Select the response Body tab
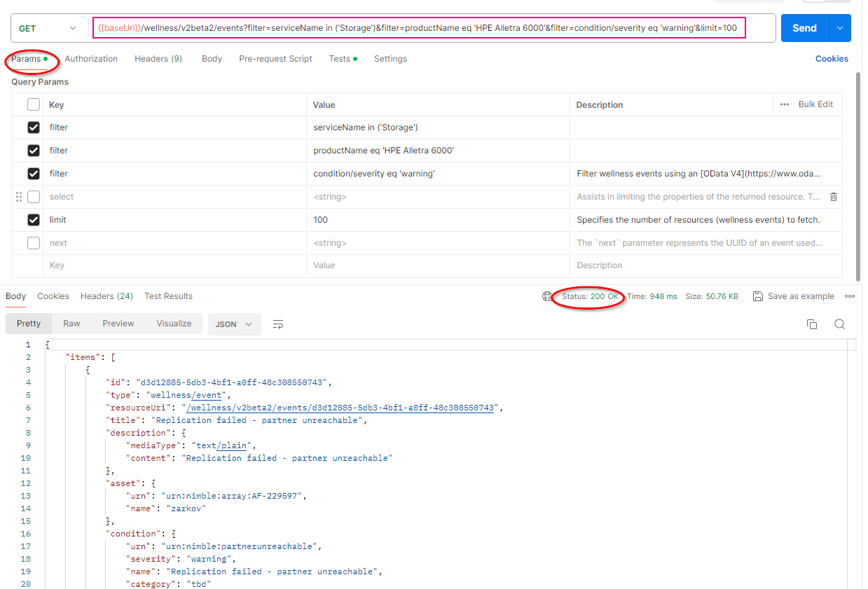The height and width of the screenshot is (589, 868). [x=15, y=296]
